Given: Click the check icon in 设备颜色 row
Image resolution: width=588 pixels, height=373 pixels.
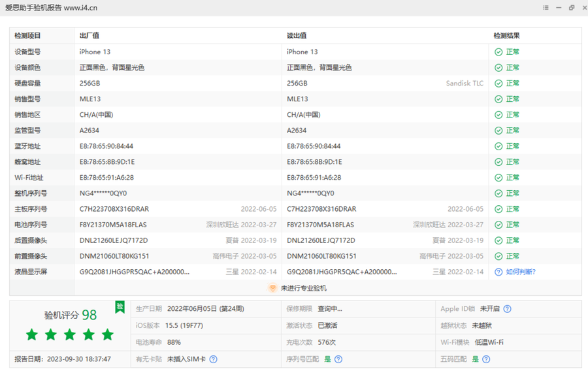Looking at the screenshot, I should point(498,68).
